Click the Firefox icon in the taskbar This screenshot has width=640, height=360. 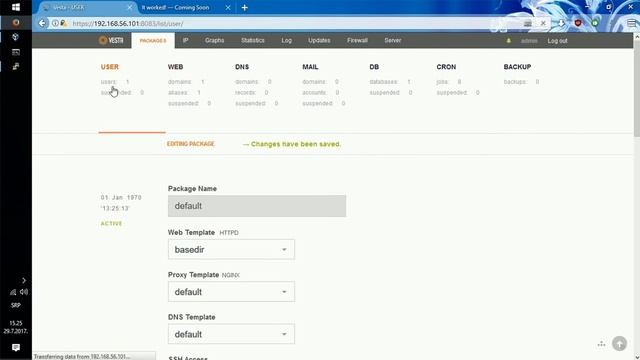pyautogui.click(x=16, y=22)
